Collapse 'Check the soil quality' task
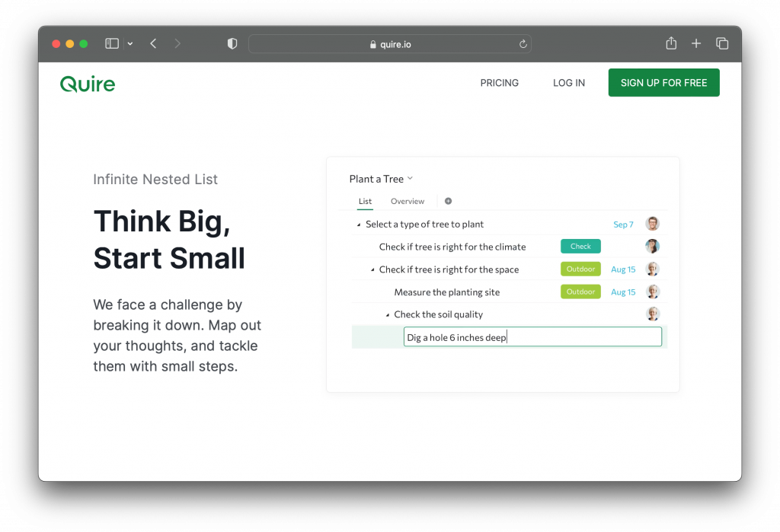 tap(388, 315)
